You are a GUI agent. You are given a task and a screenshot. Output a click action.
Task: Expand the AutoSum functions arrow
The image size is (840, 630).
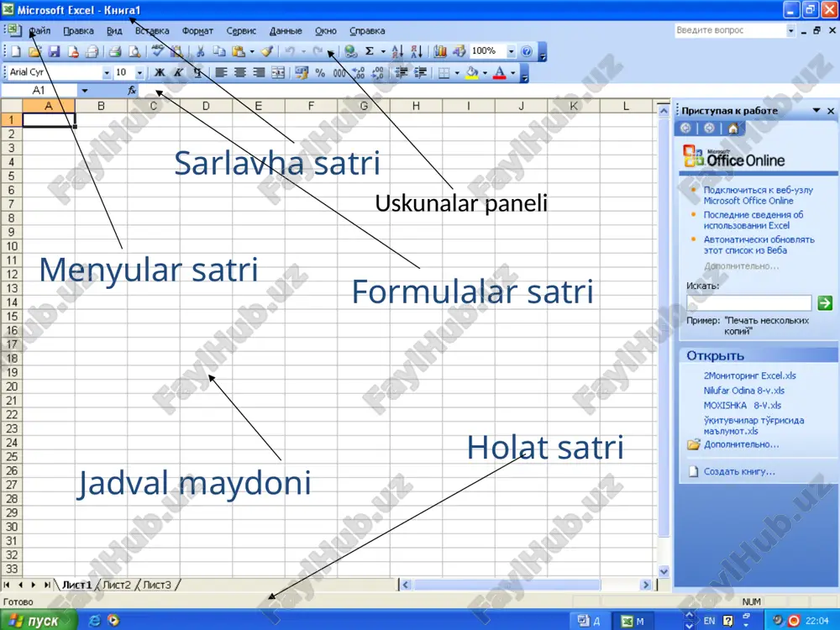coord(383,51)
